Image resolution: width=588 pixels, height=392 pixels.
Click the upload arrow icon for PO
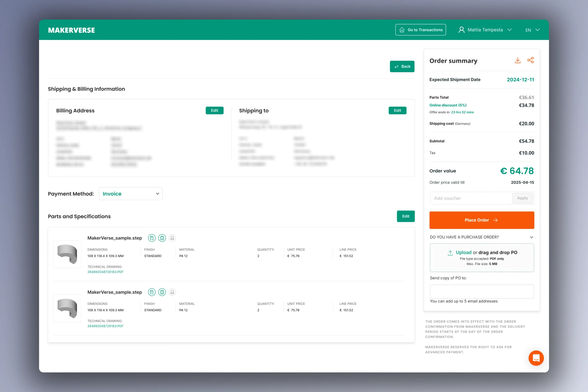click(450, 253)
